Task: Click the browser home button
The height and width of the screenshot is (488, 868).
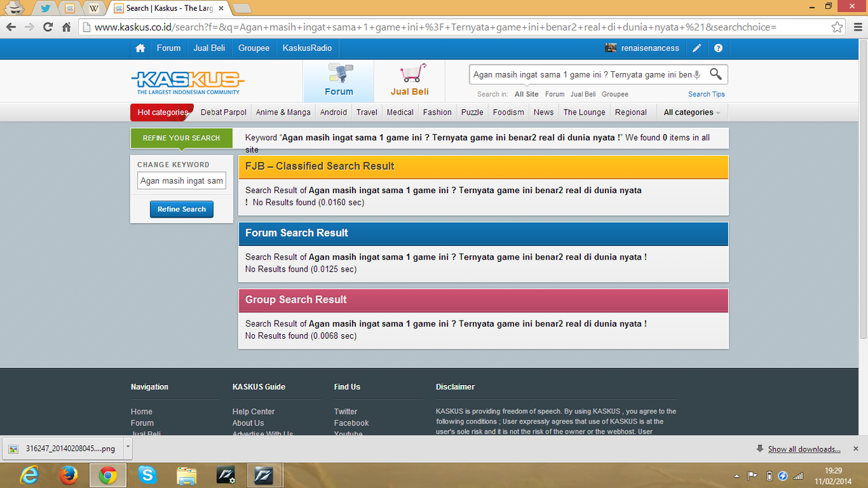Action: point(66,27)
